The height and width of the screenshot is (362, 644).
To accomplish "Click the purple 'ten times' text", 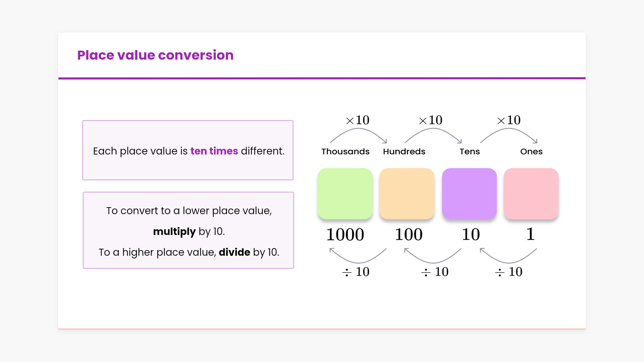I will tap(214, 151).
